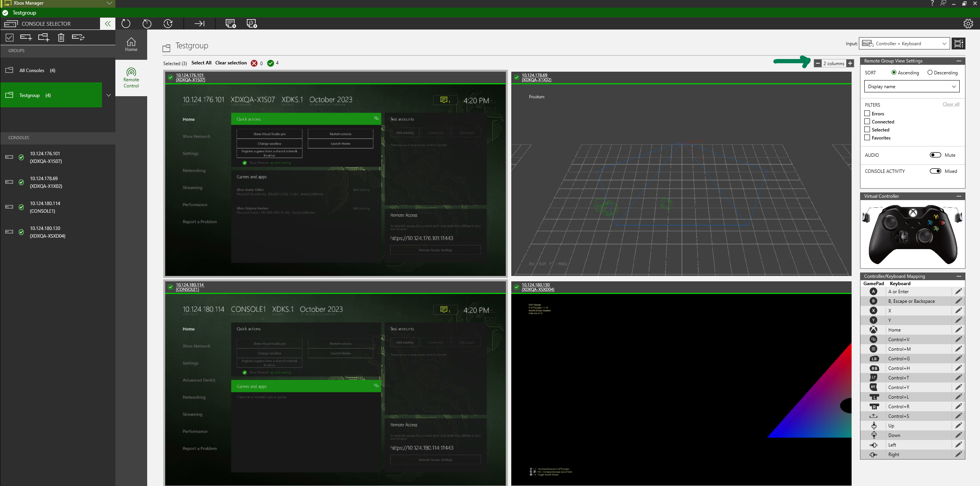The height and width of the screenshot is (486, 980).
Task: Edit keyboard mapping for Control+G row
Action: click(x=959, y=359)
